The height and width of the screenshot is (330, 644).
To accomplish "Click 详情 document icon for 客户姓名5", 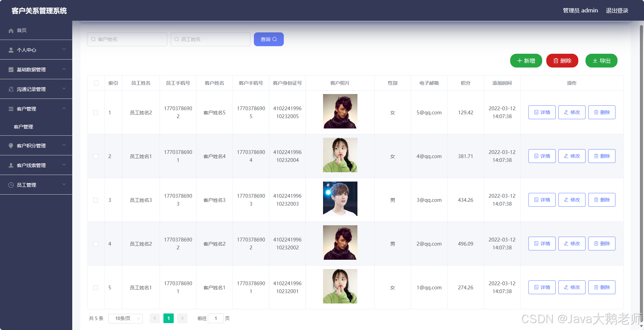I will point(536,112).
